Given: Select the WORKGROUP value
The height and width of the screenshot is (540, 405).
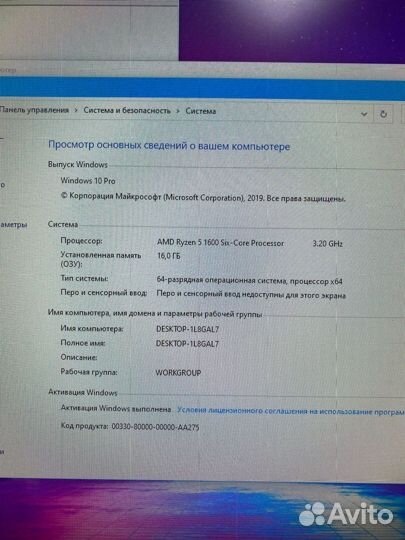Looking at the screenshot, I should click(178, 373).
